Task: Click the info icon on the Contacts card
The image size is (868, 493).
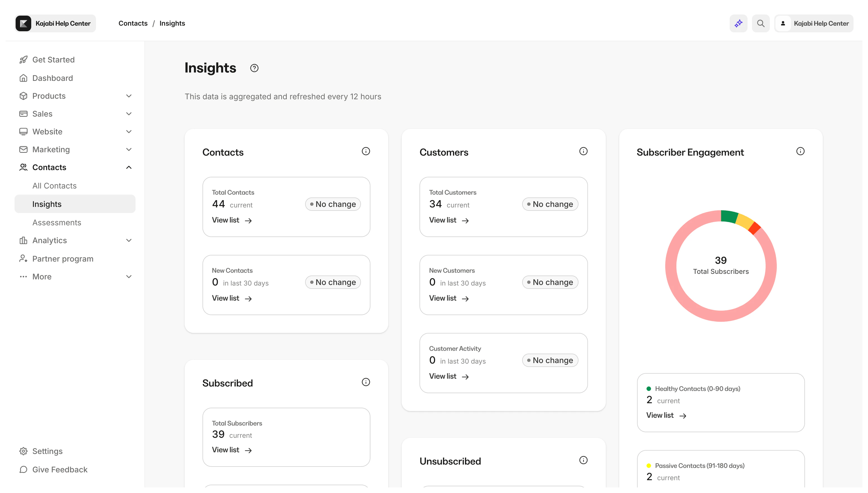Action: tap(366, 151)
